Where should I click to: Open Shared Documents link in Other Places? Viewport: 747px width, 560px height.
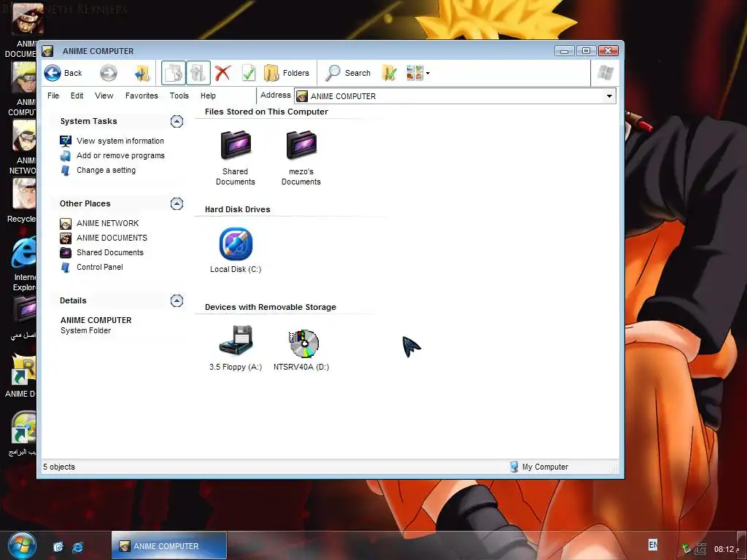click(x=110, y=252)
